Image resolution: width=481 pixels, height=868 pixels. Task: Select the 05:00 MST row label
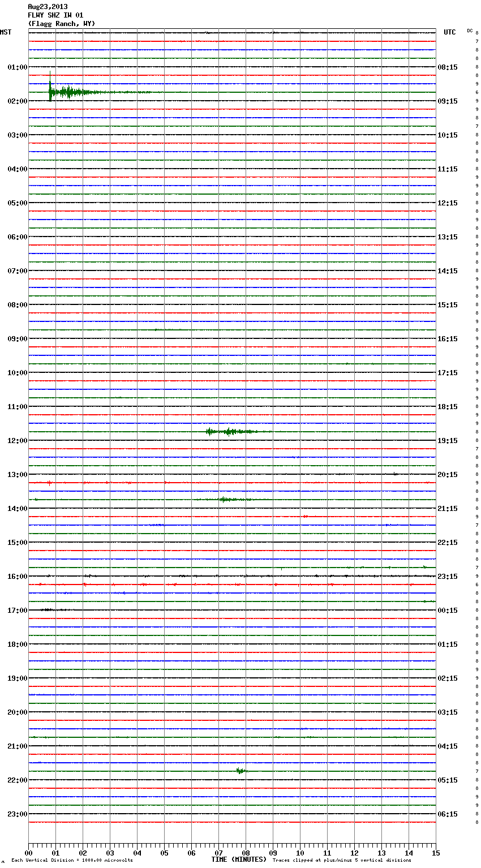pyautogui.click(x=18, y=203)
